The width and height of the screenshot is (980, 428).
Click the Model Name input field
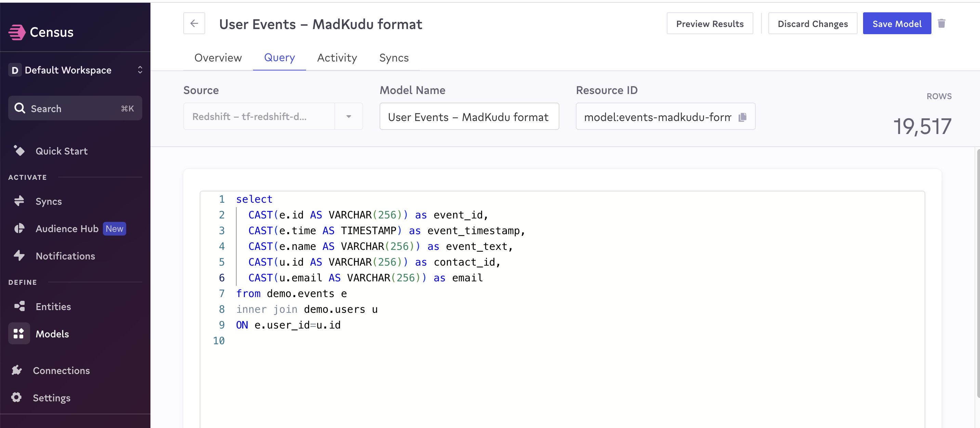tap(469, 117)
